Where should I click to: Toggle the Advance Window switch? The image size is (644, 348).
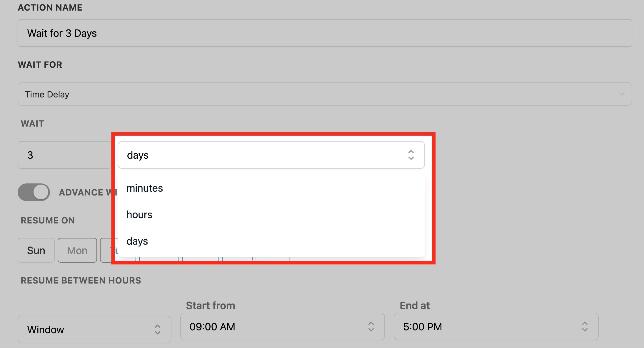(34, 192)
